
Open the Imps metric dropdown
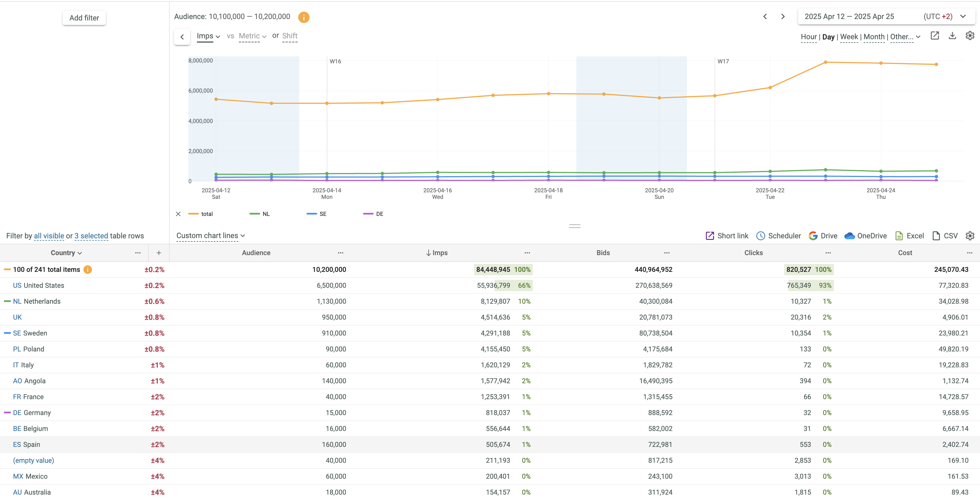(x=208, y=36)
